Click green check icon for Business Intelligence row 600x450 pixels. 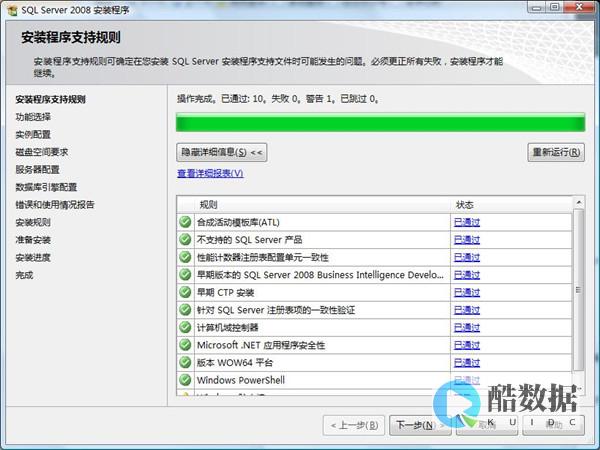pyautogui.click(x=185, y=275)
